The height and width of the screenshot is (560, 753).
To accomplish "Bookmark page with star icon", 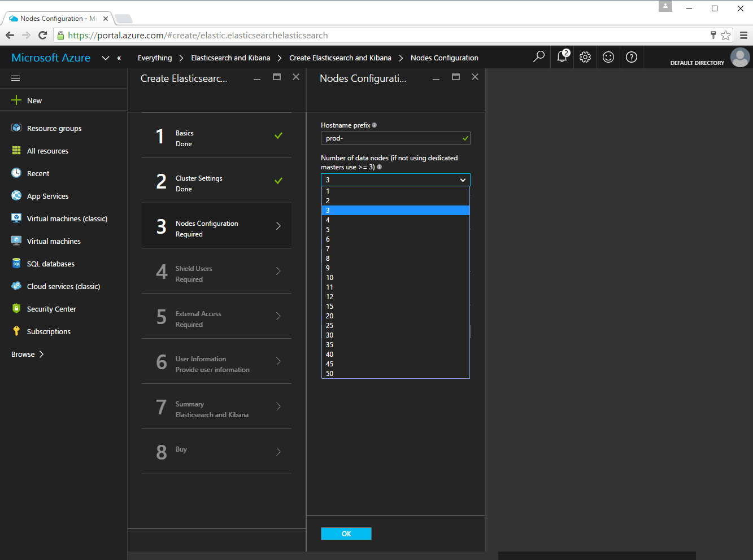I will pos(726,35).
